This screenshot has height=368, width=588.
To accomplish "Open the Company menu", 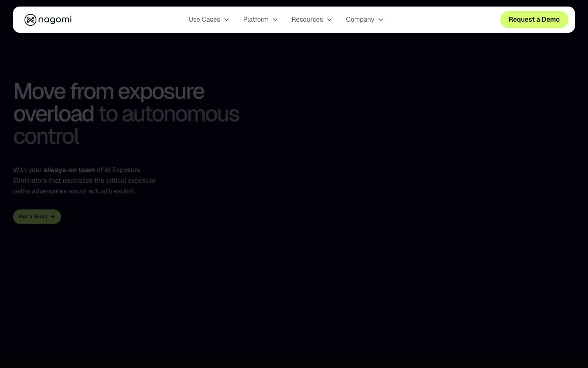I will point(360,20).
